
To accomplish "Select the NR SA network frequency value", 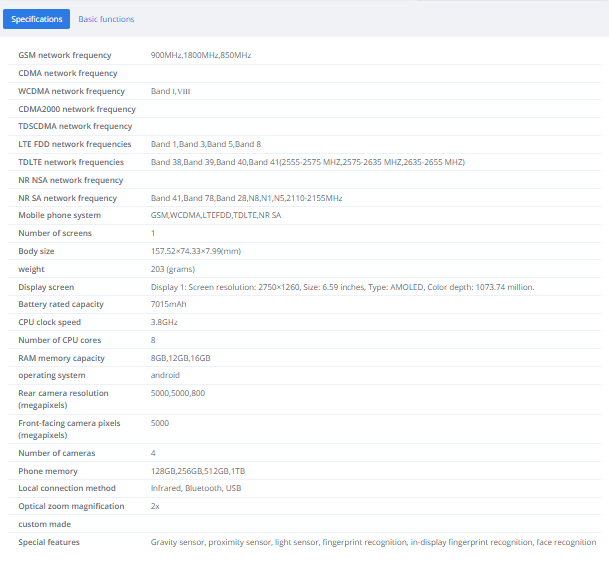I will coord(246,198).
